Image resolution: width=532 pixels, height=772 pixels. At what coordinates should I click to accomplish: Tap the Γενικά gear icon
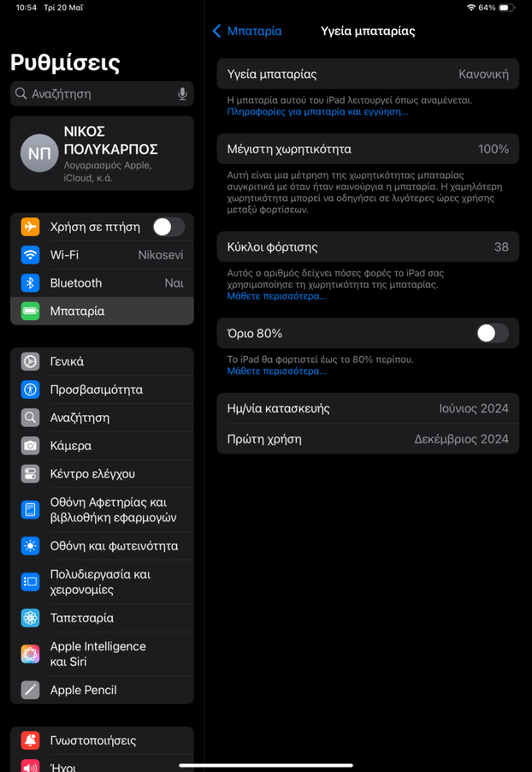pos(30,362)
